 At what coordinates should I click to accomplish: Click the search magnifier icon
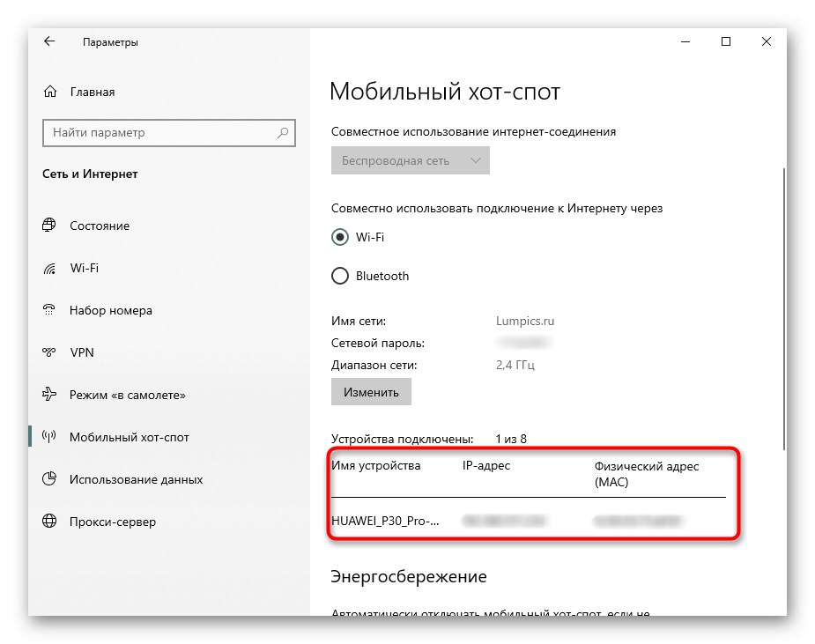(x=283, y=133)
